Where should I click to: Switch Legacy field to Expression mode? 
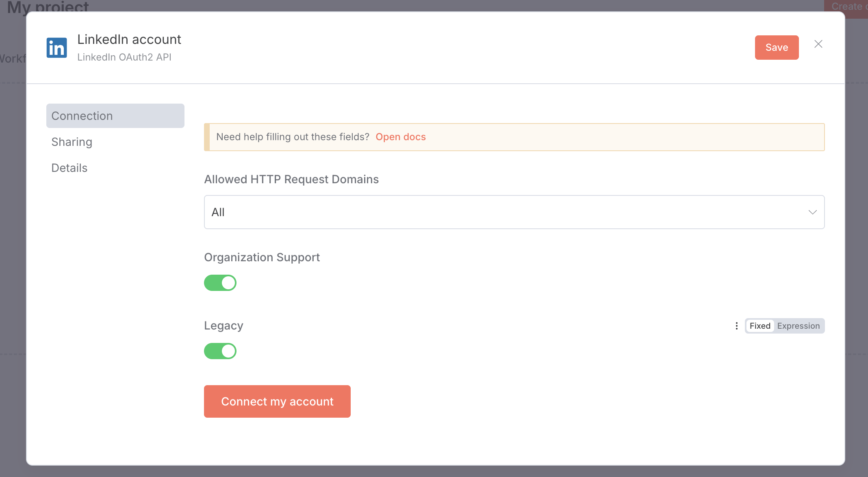click(798, 326)
